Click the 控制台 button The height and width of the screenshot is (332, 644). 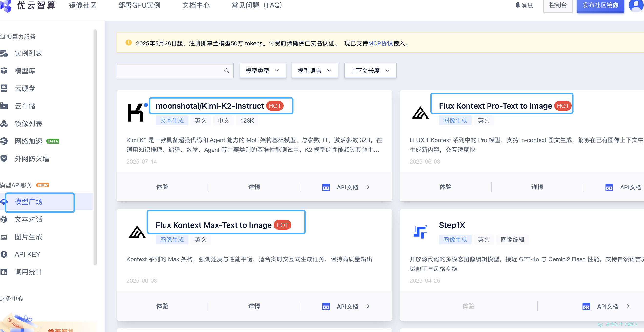[x=558, y=6]
